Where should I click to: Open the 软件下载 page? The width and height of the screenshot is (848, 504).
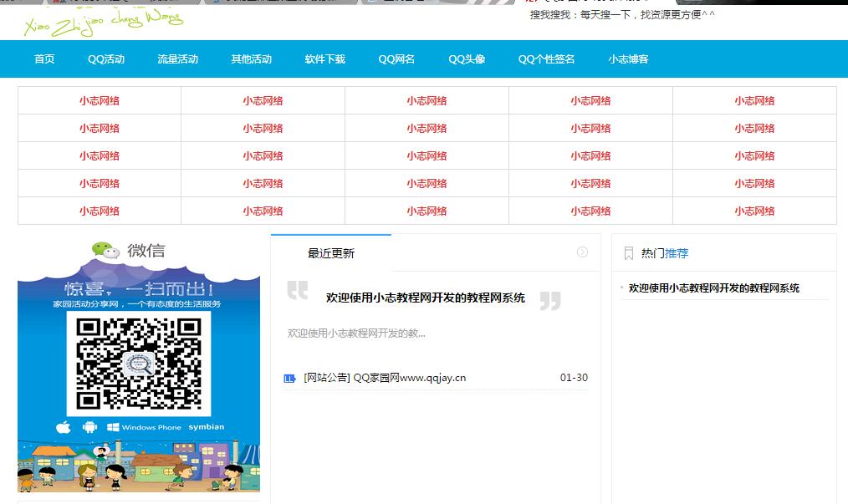tap(325, 59)
